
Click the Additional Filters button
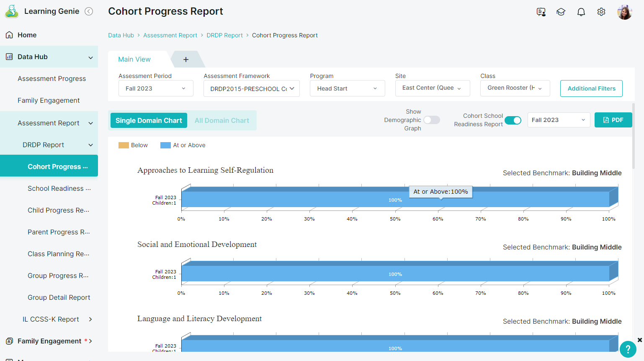pos(591,88)
